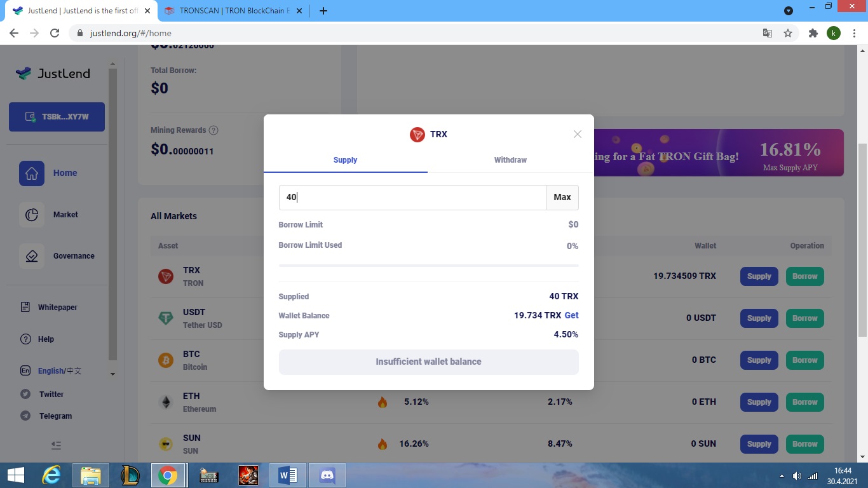868x488 pixels.
Task: Click the Borrow Limit Used progress bar
Action: 428,266
